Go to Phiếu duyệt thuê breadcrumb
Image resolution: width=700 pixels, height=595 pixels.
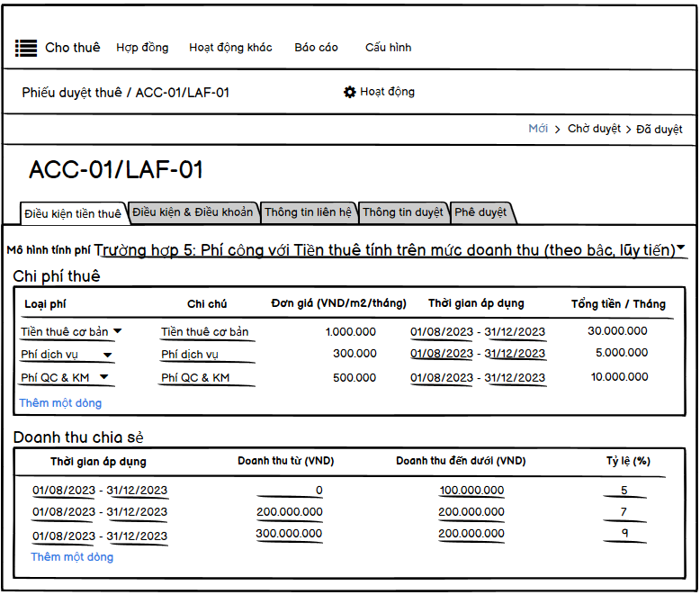coord(72,93)
